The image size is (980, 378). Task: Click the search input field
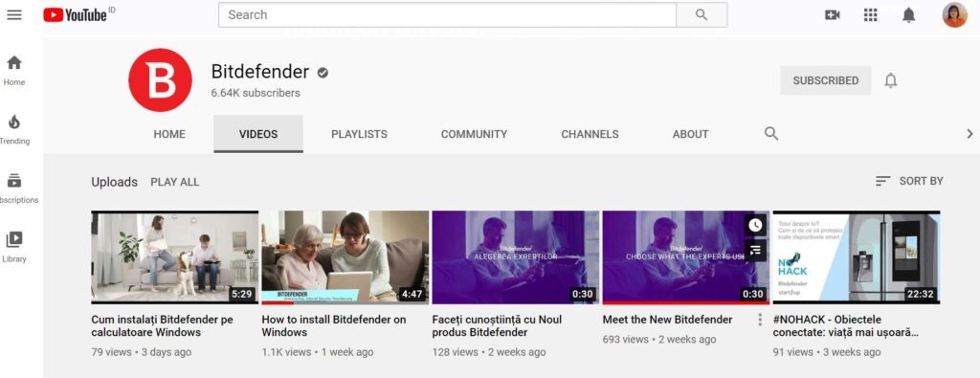point(448,15)
